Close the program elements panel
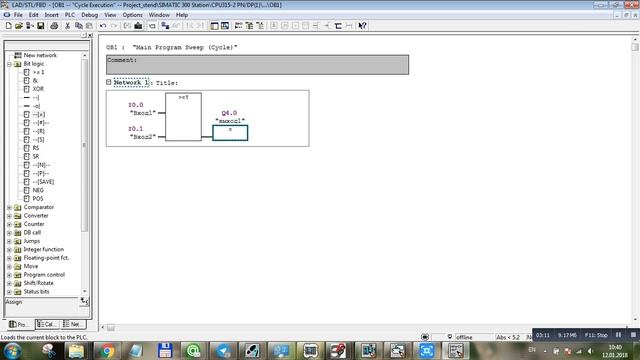This screenshot has height=360, width=640. 90,36
